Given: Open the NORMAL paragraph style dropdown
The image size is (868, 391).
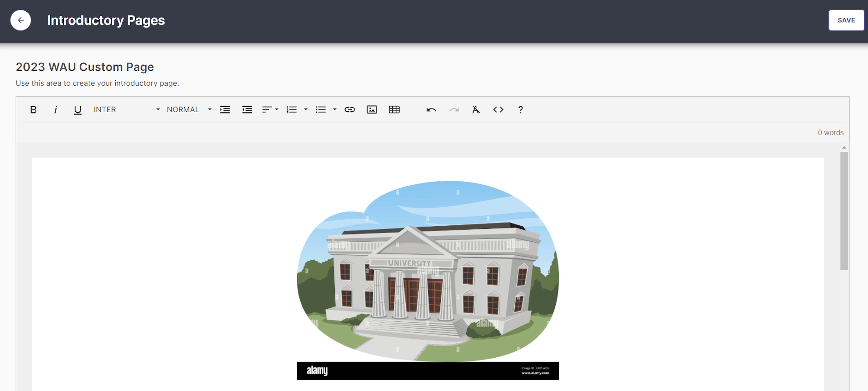Looking at the screenshot, I should [189, 110].
